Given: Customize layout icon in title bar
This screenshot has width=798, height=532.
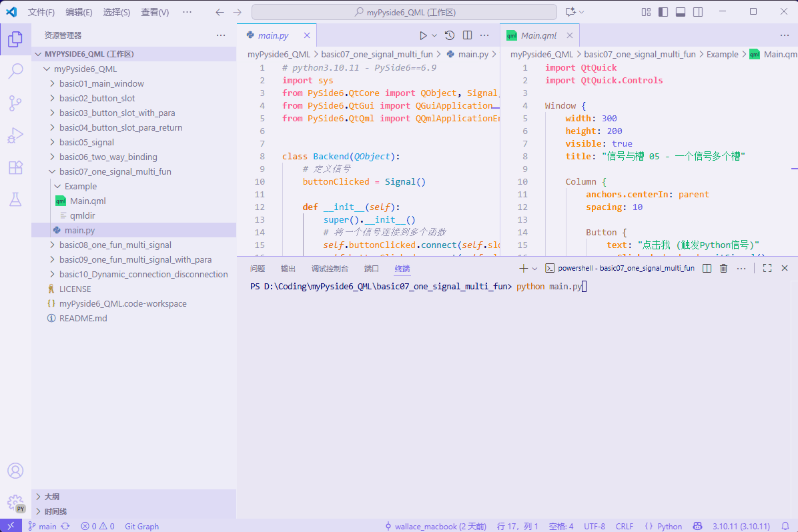Looking at the screenshot, I should click(x=646, y=12).
